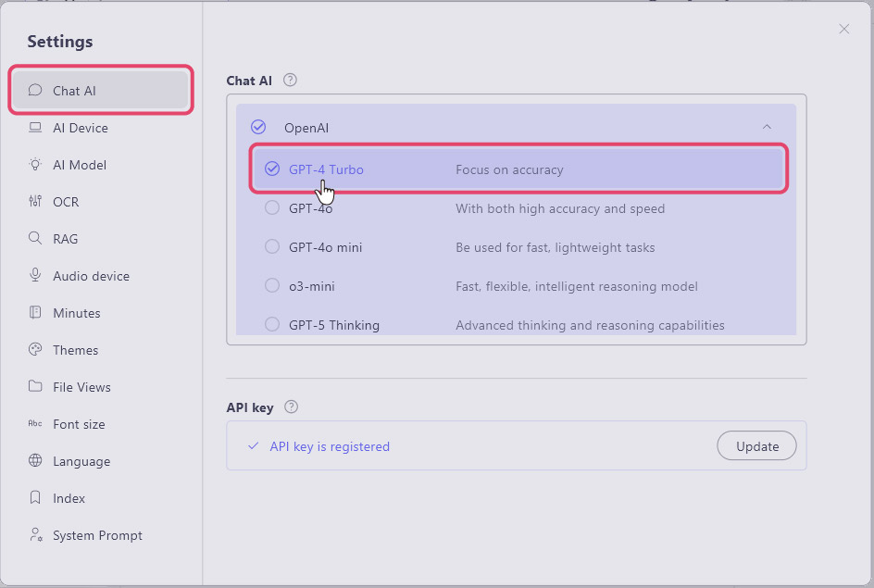Collapse the OpenAI provider section

(x=767, y=127)
